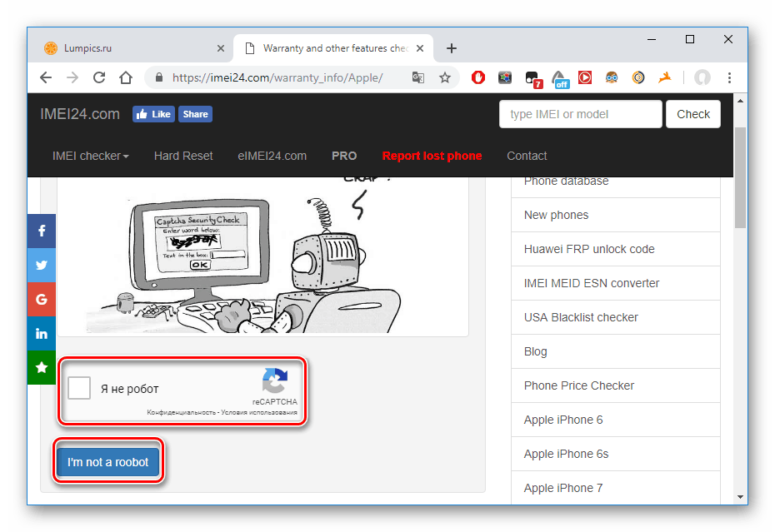
Task: Open the colorful cube extension icon
Action: 505,77
